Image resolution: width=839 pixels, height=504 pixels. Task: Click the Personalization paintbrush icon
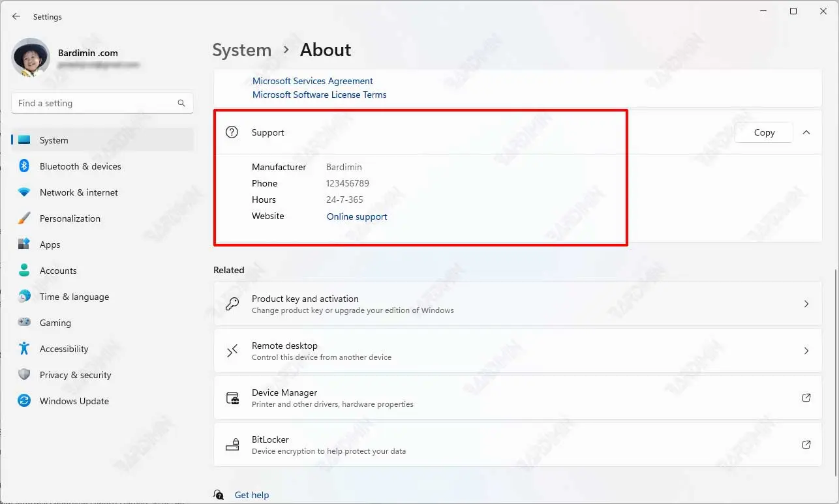[x=24, y=218]
